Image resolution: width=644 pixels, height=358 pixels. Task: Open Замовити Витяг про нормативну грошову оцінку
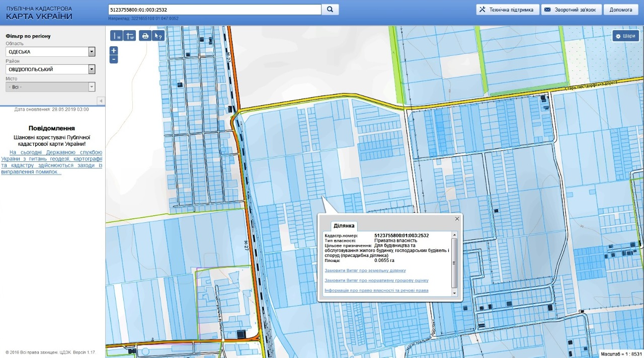coord(376,281)
